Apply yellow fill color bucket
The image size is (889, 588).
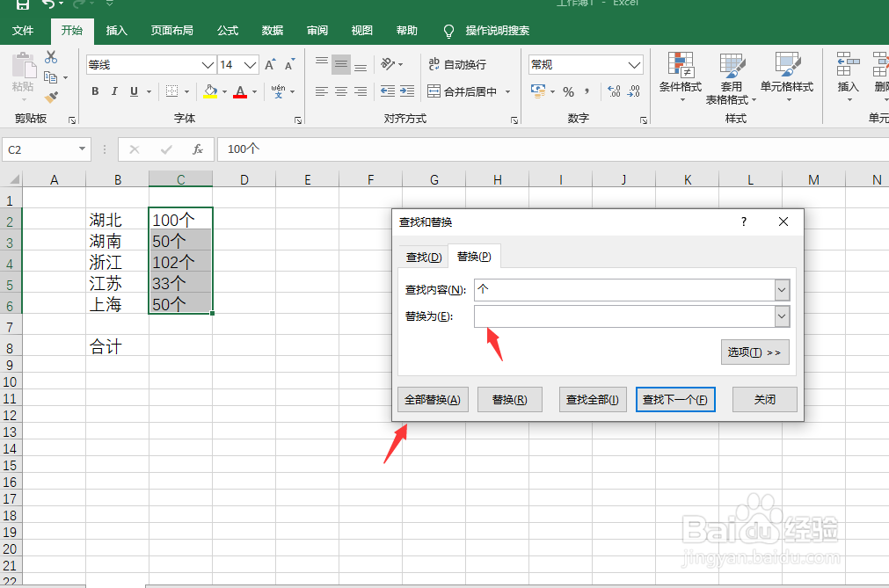210,91
